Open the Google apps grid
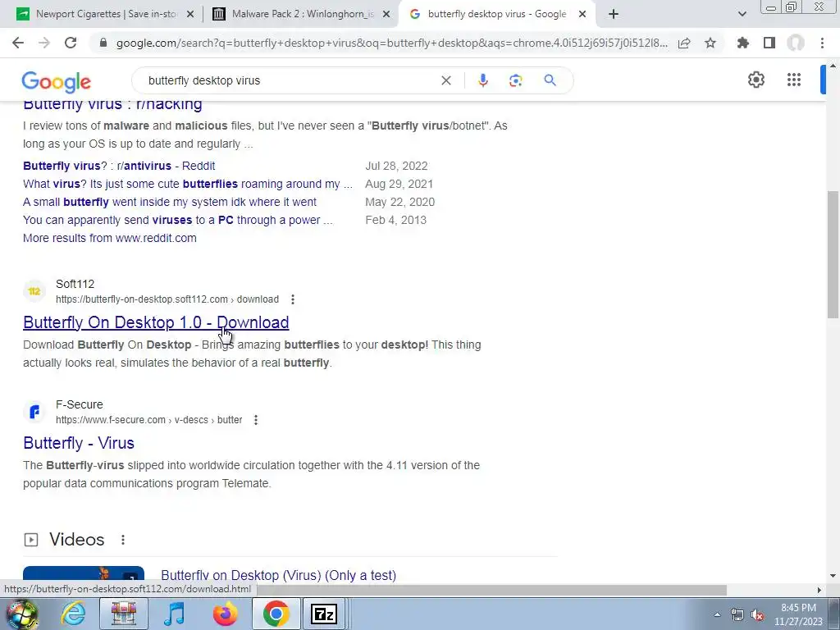The image size is (840, 630). click(794, 80)
